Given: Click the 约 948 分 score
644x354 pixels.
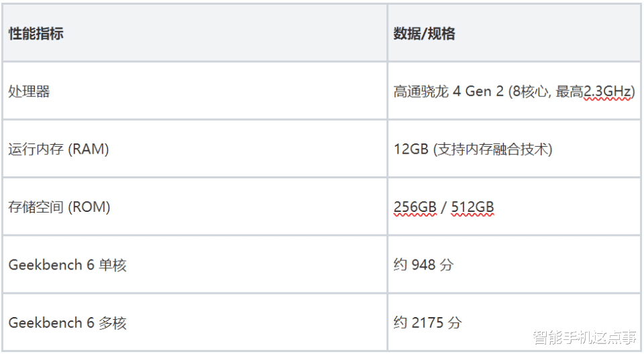Looking at the screenshot, I should pyautogui.click(x=423, y=265).
